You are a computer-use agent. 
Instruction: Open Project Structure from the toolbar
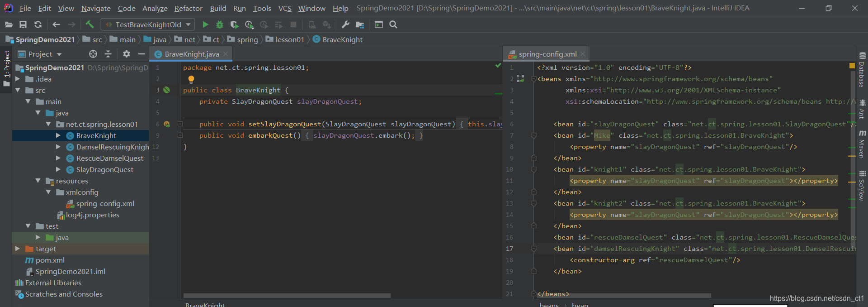coord(360,24)
